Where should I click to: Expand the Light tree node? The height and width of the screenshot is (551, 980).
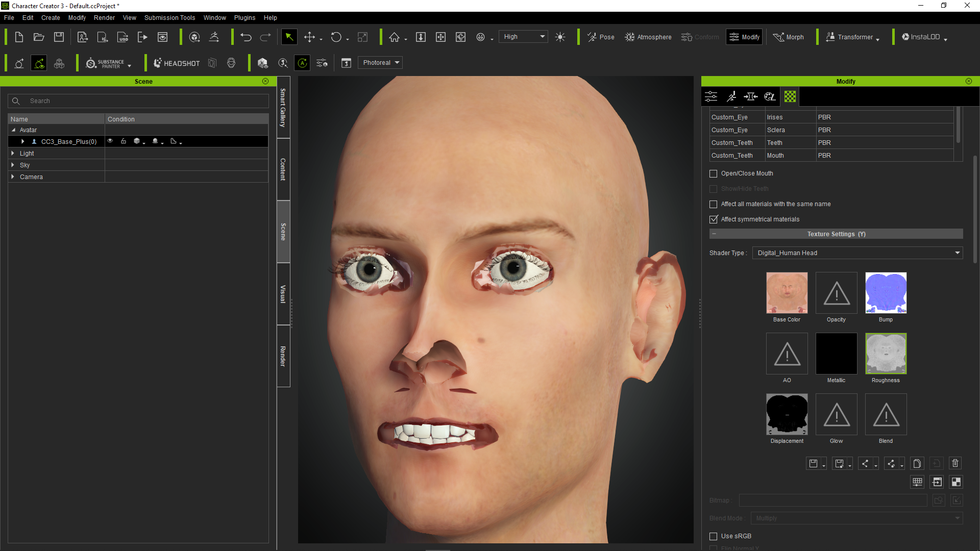coord(13,153)
